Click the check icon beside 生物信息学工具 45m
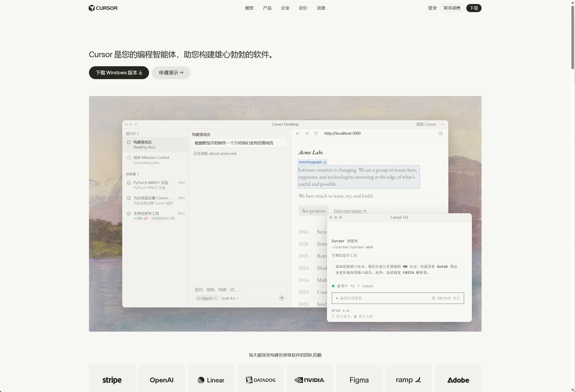575x392 pixels. 129,214
